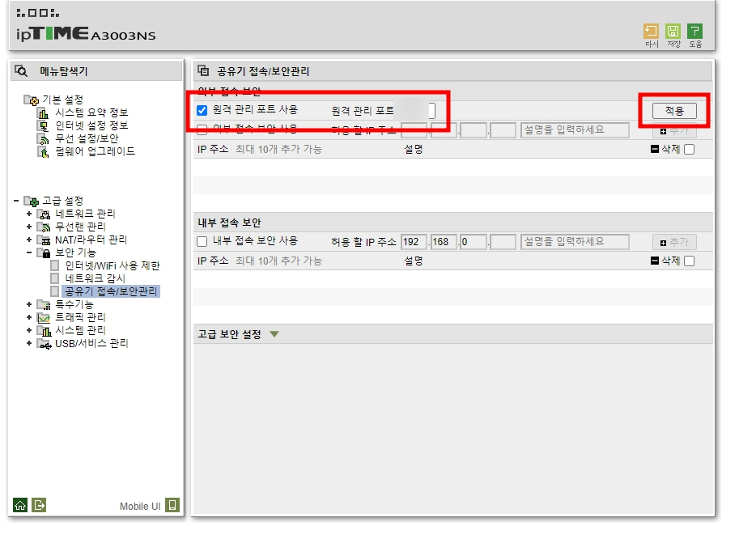This screenshot has height=543, width=756.
Task: Expand 고급 보안 설정 section arrow
Action: [274, 334]
